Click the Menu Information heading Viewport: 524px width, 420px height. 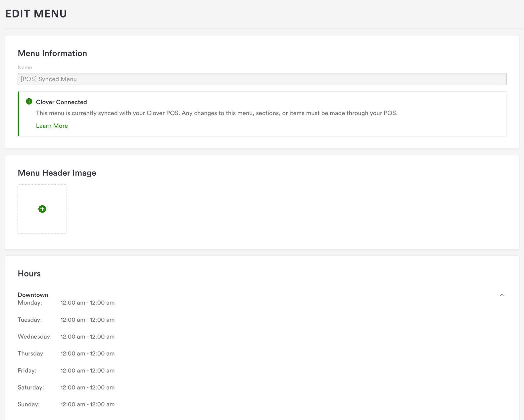tap(52, 53)
